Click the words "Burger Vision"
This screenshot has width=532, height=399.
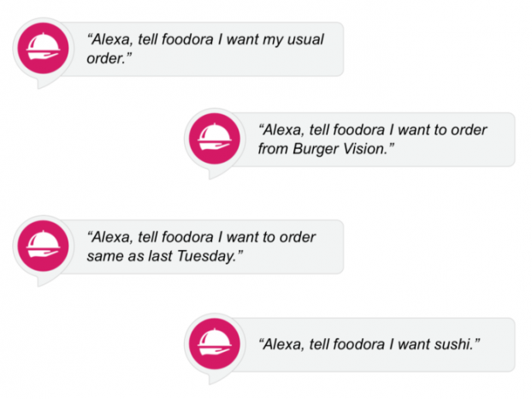pos(338,149)
